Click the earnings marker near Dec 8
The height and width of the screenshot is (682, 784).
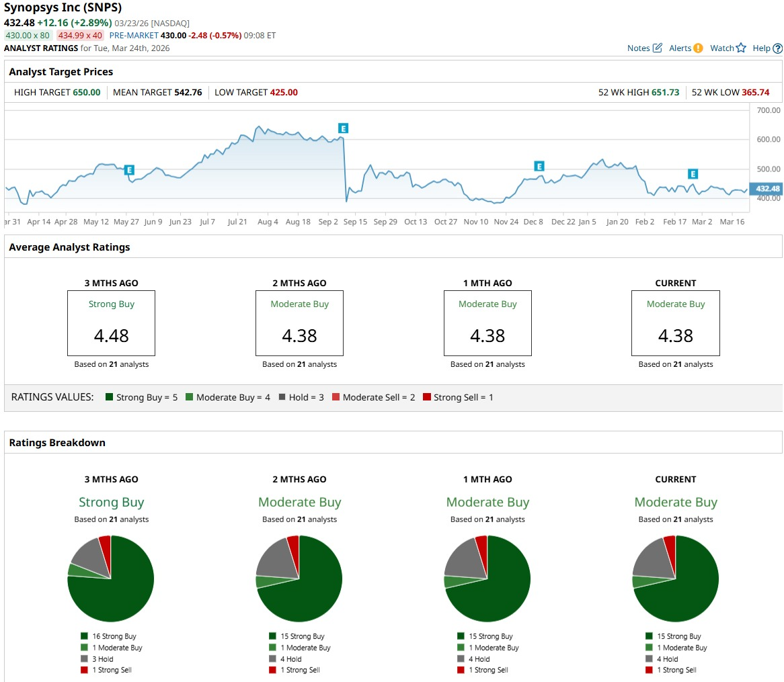(x=539, y=166)
